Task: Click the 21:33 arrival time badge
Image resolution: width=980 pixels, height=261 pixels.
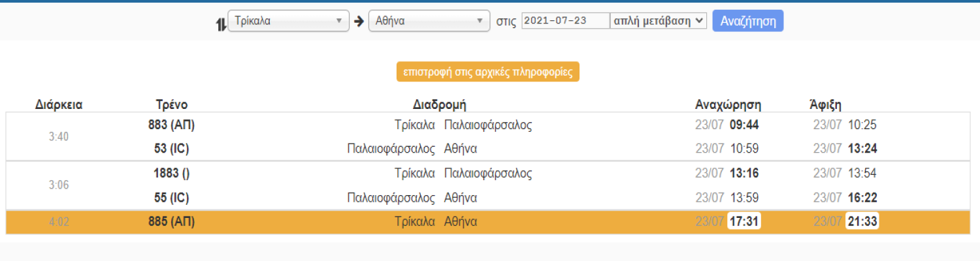Action: (862, 222)
